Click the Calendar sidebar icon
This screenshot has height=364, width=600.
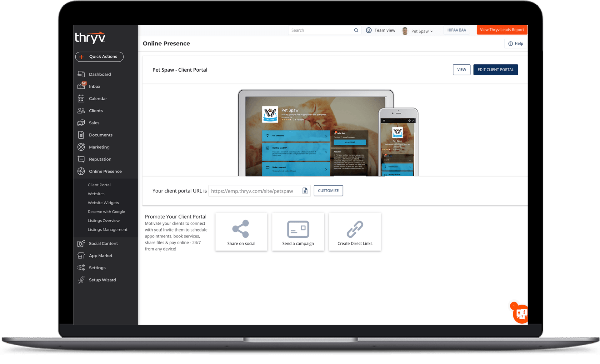(x=81, y=98)
